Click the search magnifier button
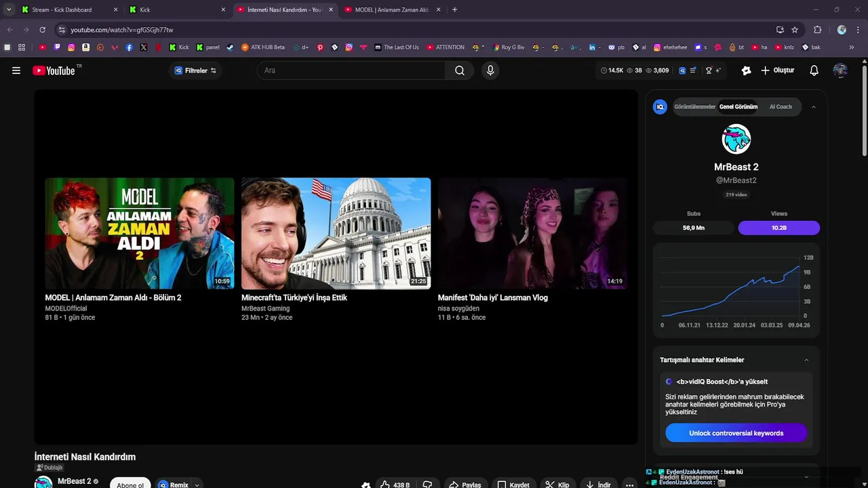 pyautogui.click(x=460, y=70)
